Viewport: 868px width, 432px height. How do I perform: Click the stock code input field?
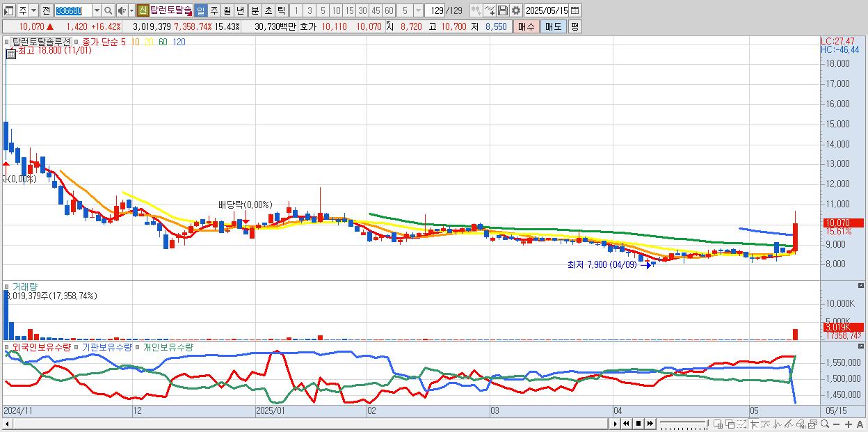72,10
